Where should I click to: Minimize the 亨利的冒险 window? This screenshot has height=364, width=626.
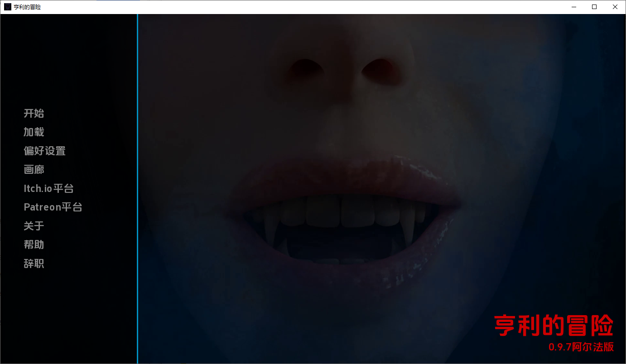pyautogui.click(x=573, y=7)
